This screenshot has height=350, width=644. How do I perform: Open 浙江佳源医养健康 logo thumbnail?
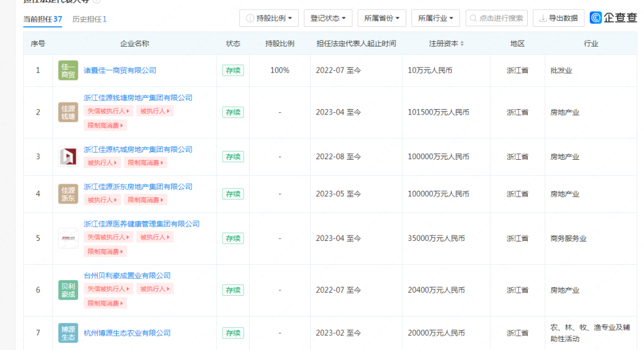[68, 239]
